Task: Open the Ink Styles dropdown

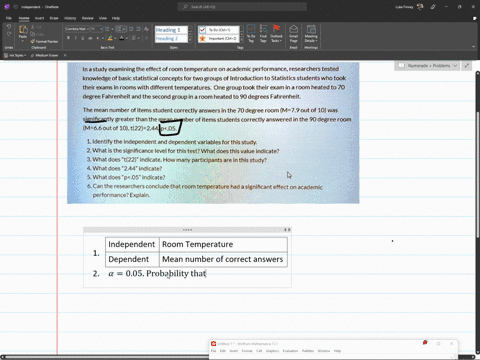Action: pyautogui.click(x=15, y=55)
